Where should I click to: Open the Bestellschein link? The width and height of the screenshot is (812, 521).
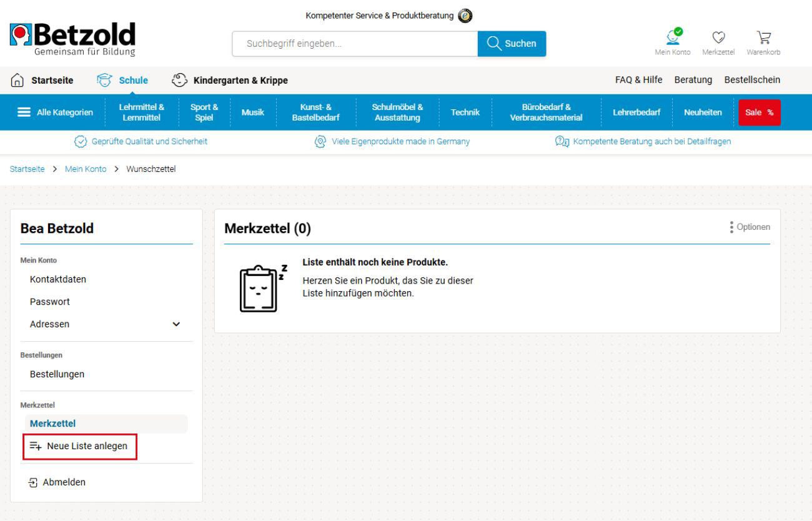coord(752,80)
